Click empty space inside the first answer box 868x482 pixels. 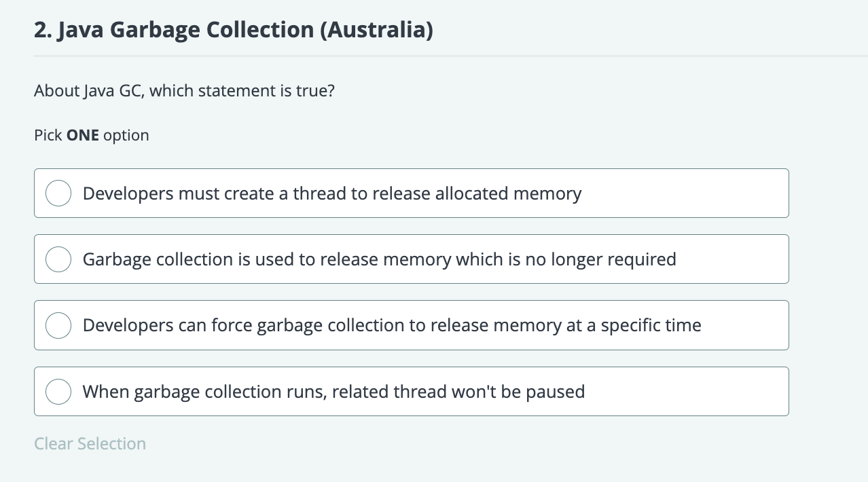coord(686,193)
